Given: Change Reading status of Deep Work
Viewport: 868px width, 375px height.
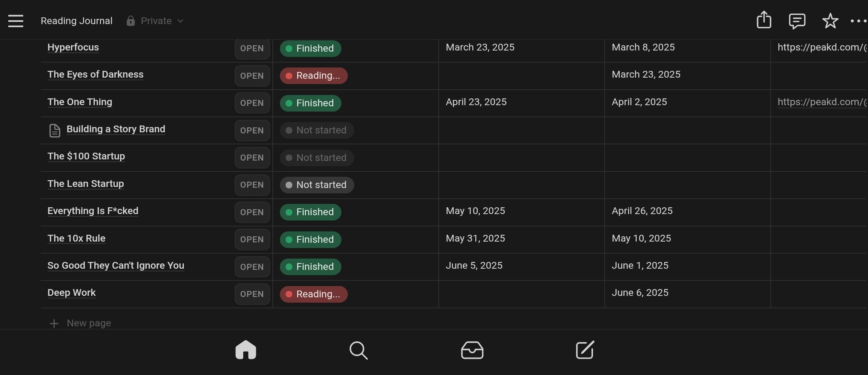Looking at the screenshot, I should (313, 294).
